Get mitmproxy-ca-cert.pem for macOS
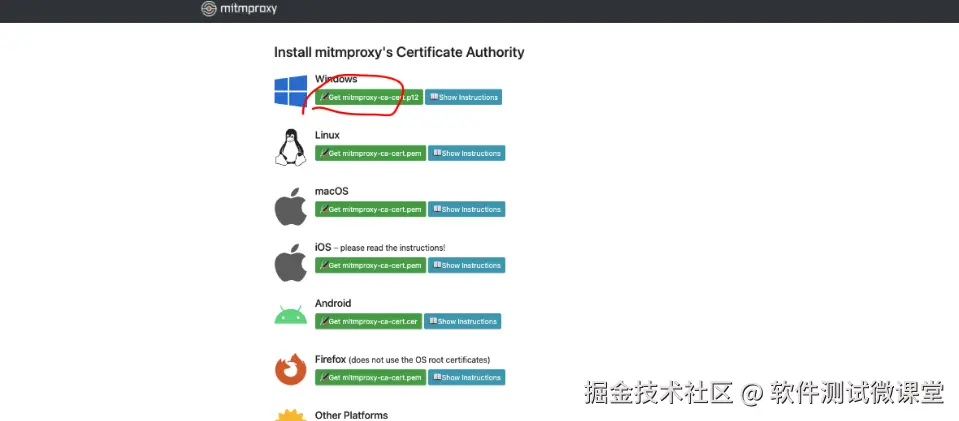Screen dimensions: 959x421 [x=370, y=209]
